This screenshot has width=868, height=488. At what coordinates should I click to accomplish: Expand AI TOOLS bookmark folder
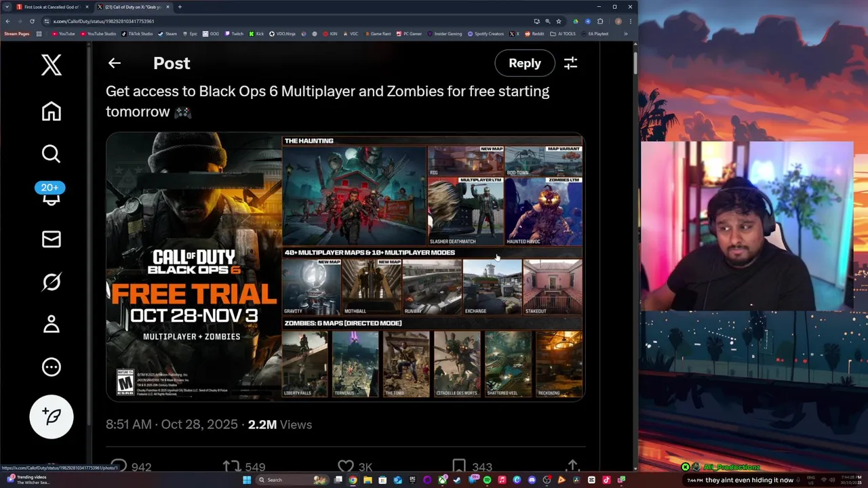pos(563,34)
